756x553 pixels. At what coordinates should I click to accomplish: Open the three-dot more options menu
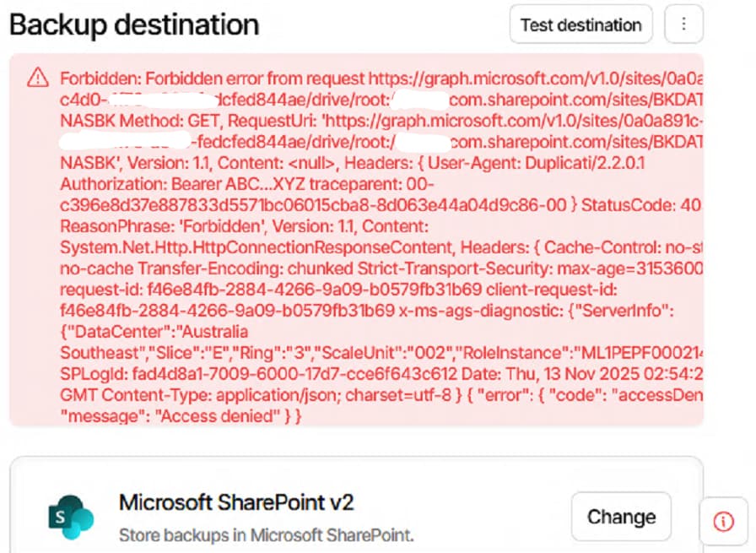tap(683, 24)
